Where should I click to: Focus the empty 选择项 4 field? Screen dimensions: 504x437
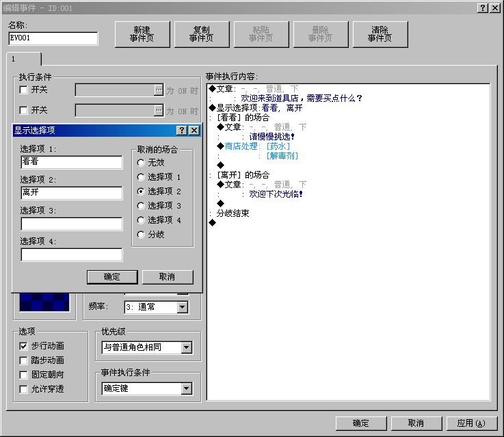tap(71, 254)
